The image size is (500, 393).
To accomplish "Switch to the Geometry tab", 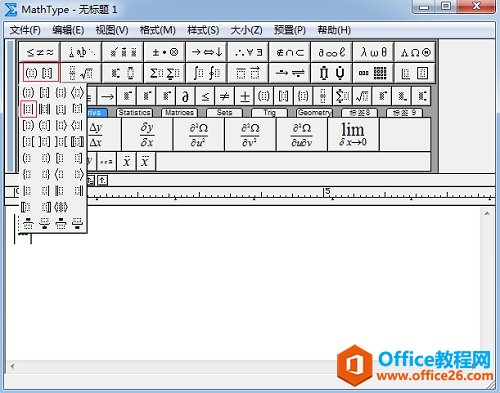I will pyautogui.click(x=314, y=113).
